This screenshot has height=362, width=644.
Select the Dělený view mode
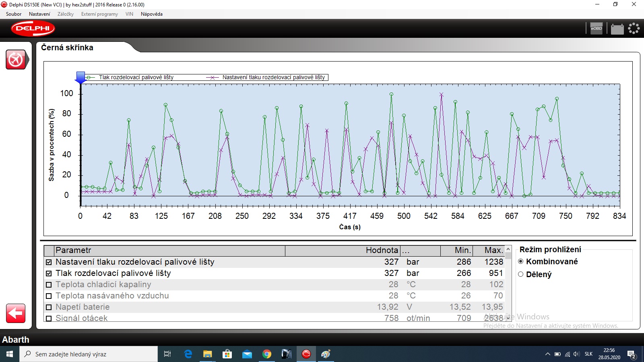(521, 274)
